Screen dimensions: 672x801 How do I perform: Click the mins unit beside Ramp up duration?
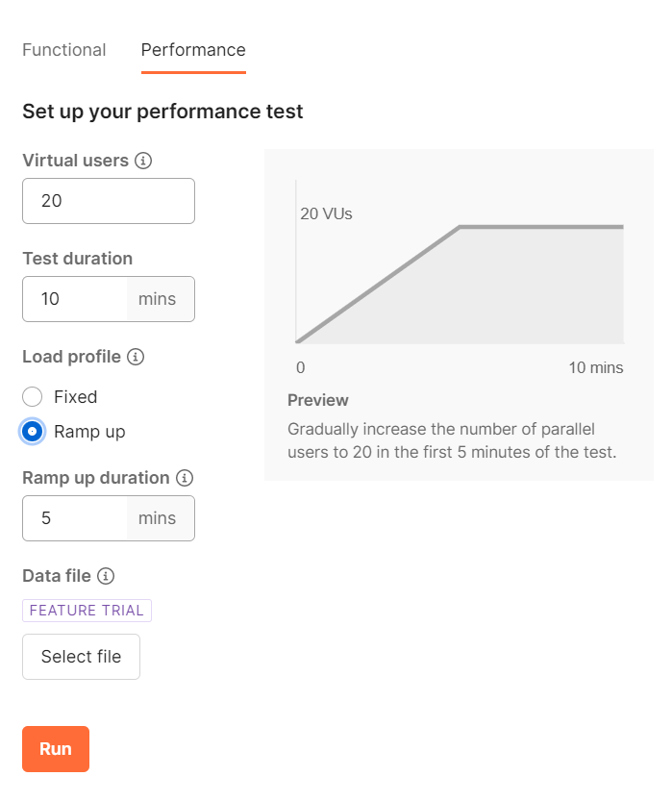[x=158, y=518]
